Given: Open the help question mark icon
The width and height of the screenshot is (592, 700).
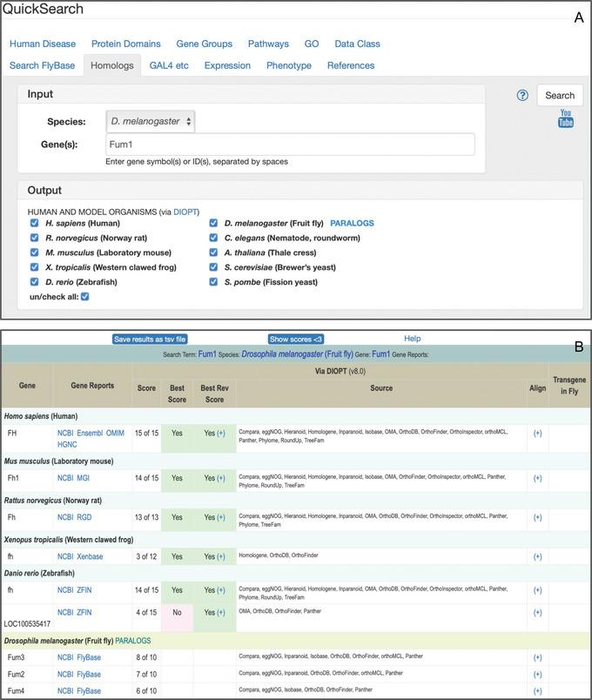Looking at the screenshot, I should coord(522,95).
